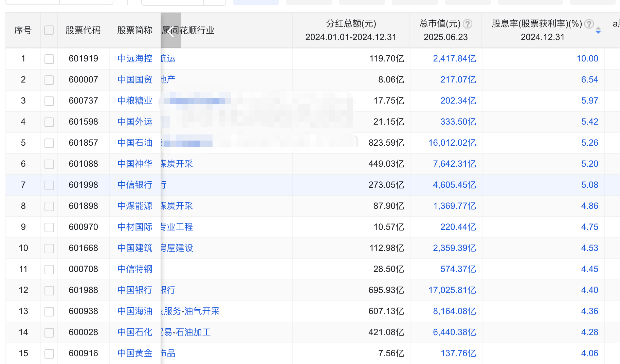620x364 pixels.
Task: Open stock link 中国海油
Action: coord(135,311)
